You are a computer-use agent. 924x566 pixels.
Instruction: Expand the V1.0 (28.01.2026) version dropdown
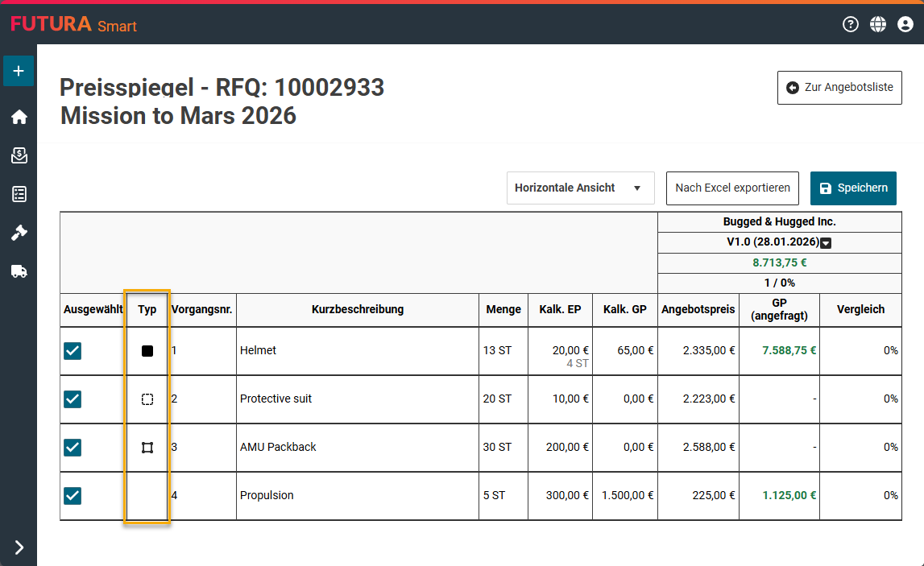coord(826,243)
